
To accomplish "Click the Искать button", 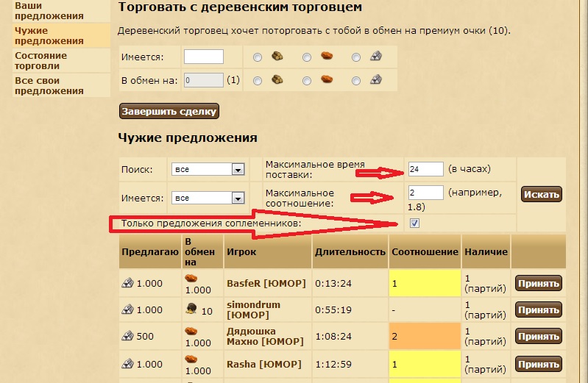I will 542,194.
